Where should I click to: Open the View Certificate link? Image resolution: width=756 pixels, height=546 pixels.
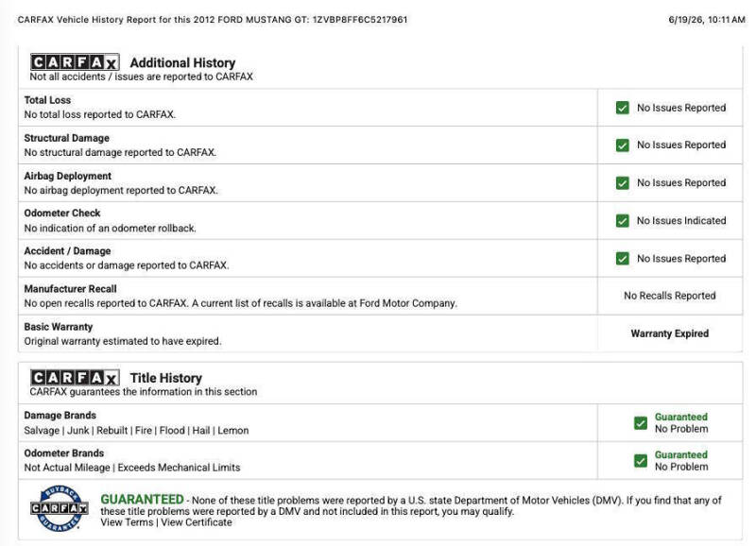pos(197,522)
